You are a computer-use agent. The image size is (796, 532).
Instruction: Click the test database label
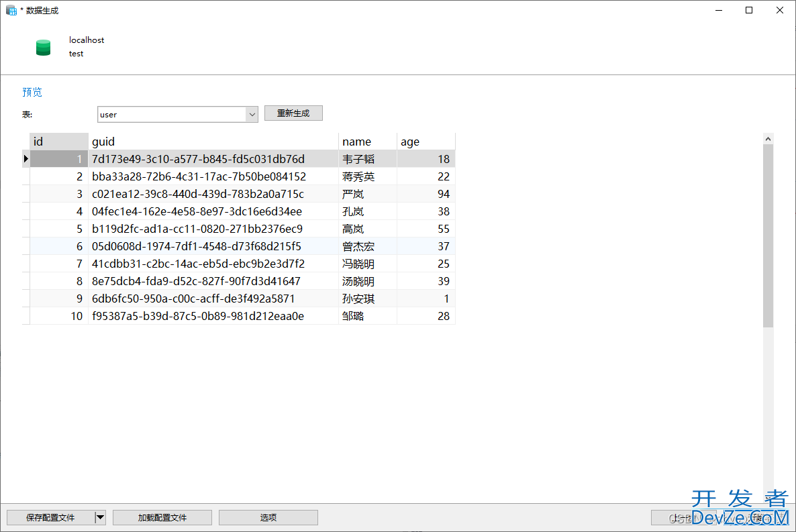pos(76,54)
